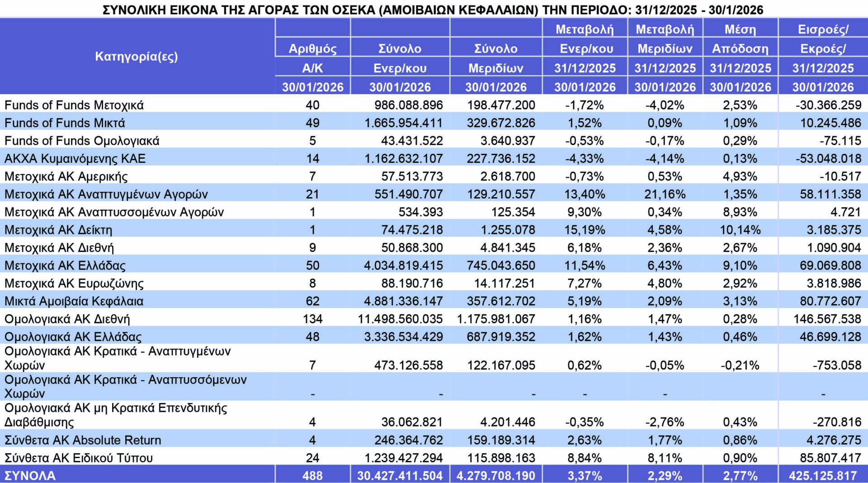Select the total inflows cell 425.125.817
The height and width of the screenshot is (483, 868).
tap(823, 476)
